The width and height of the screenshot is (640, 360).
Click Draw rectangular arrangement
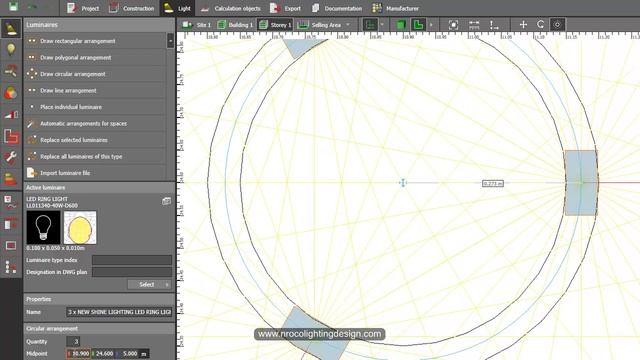[95, 41]
